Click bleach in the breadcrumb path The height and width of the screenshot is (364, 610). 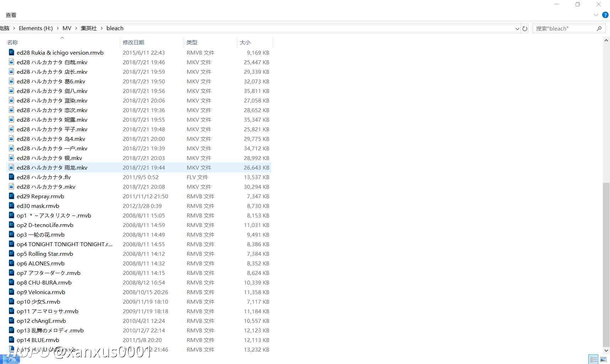[115, 28]
